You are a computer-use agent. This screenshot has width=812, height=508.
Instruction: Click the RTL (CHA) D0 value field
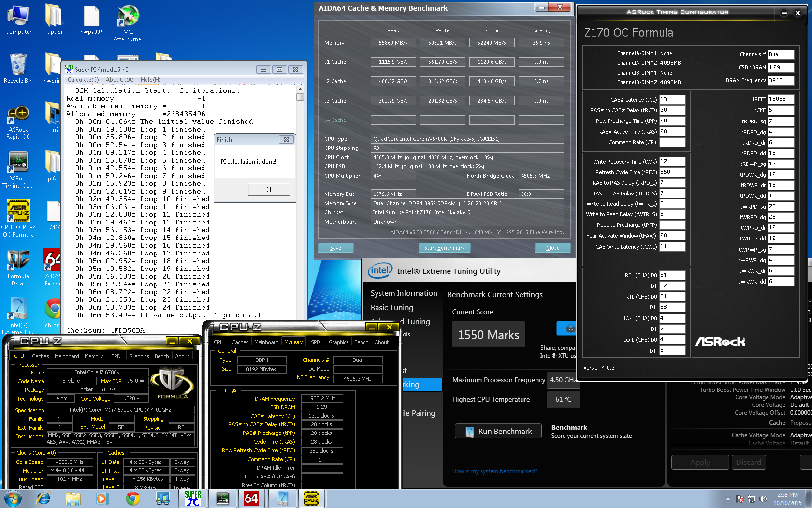pyautogui.click(x=672, y=275)
